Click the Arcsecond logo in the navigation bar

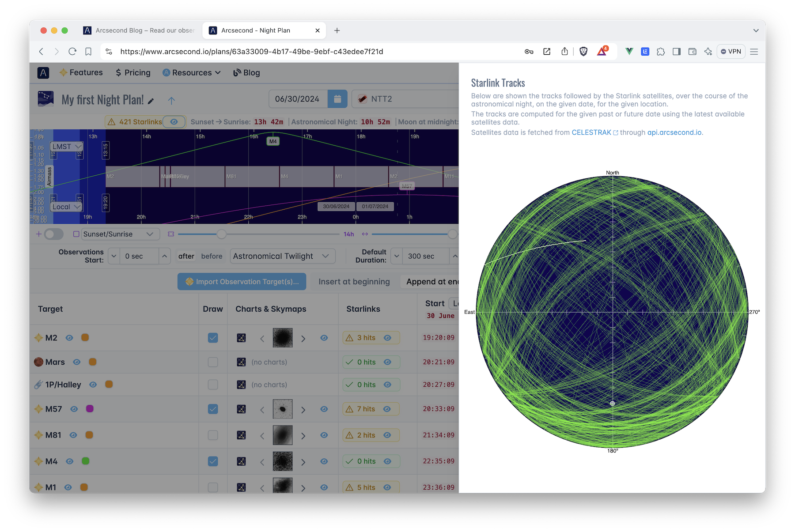tap(43, 72)
